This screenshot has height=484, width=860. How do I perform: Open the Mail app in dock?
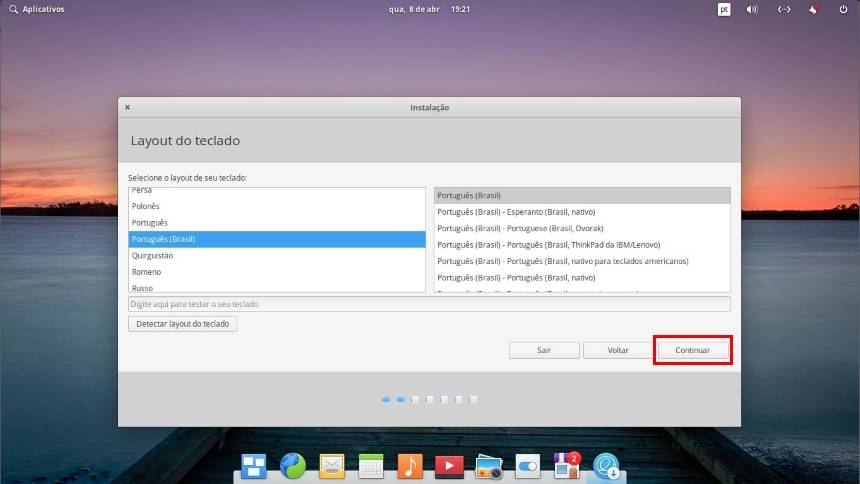click(332, 466)
